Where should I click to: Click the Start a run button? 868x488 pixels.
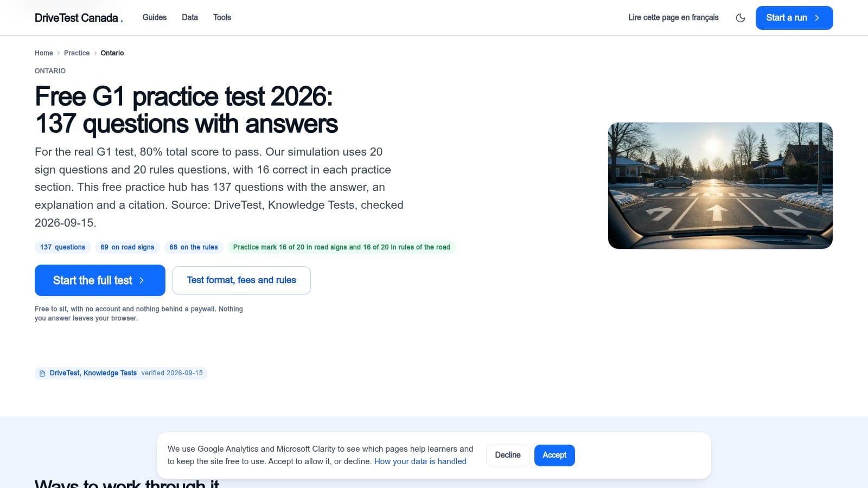(794, 18)
